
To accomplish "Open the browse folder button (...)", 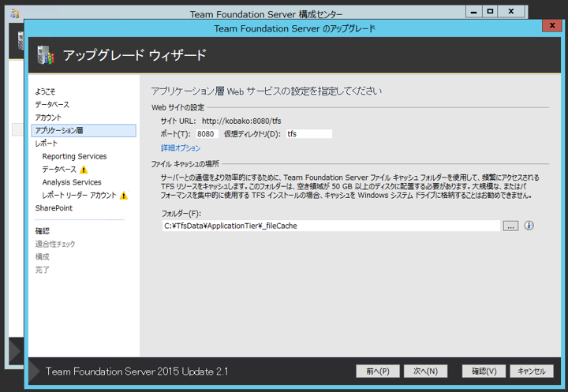I will click(x=510, y=226).
